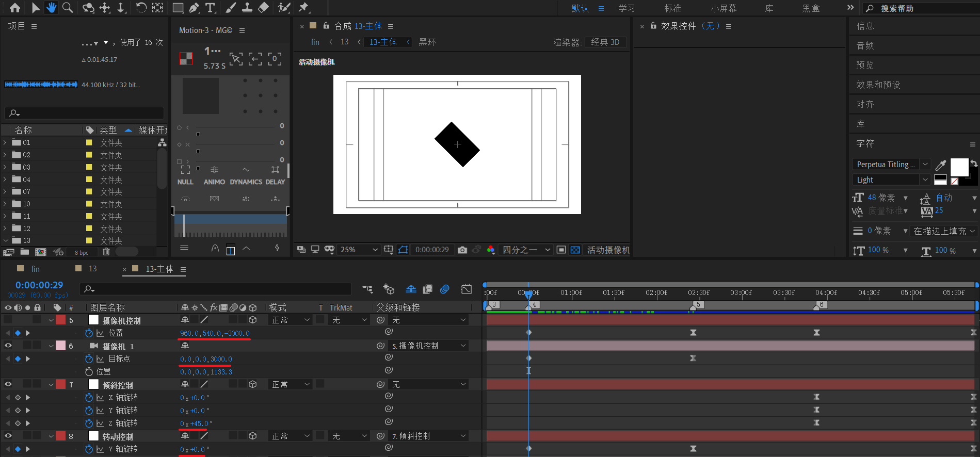The width and height of the screenshot is (980, 457).
Task: Expand folder 07 in project panel
Action: coord(5,191)
